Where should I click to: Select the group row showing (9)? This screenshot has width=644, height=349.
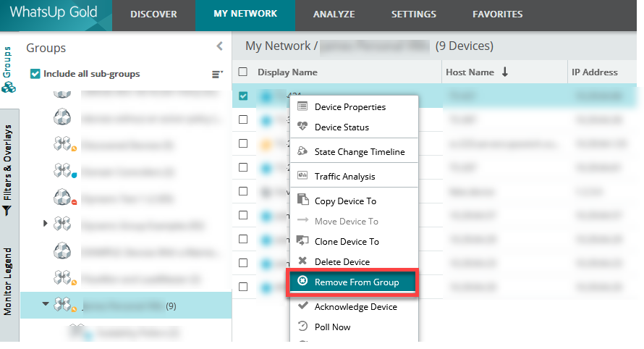[126, 306]
